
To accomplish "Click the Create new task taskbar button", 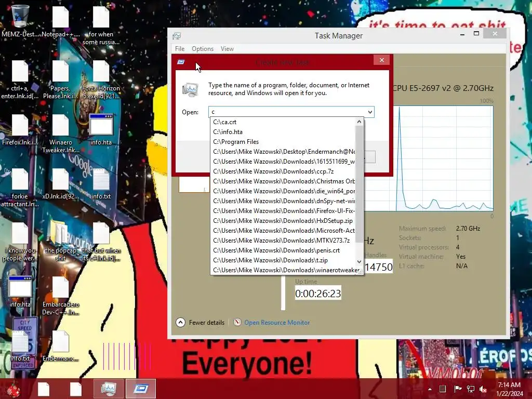I will point(140,389).
